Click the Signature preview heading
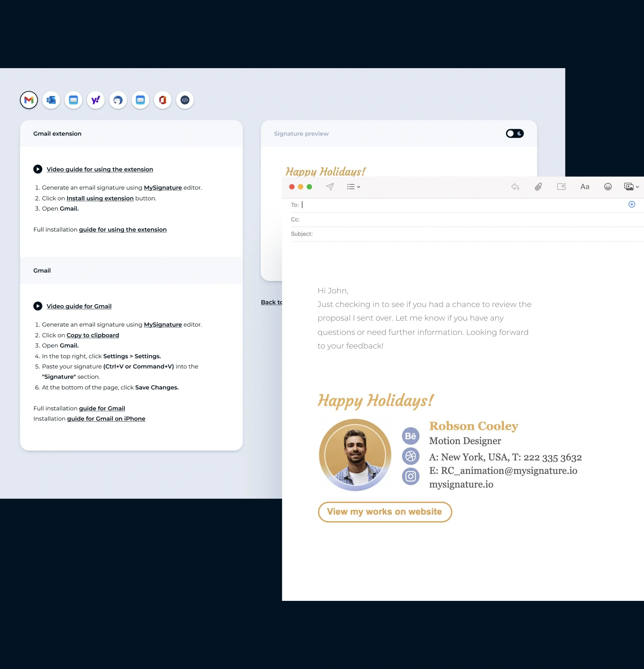 click(301, 133)
